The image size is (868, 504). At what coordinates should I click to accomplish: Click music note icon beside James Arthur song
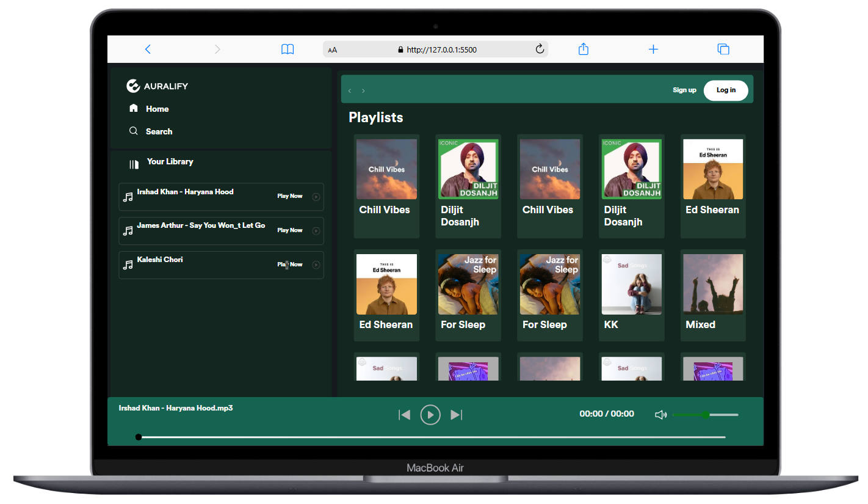point(128,231)
